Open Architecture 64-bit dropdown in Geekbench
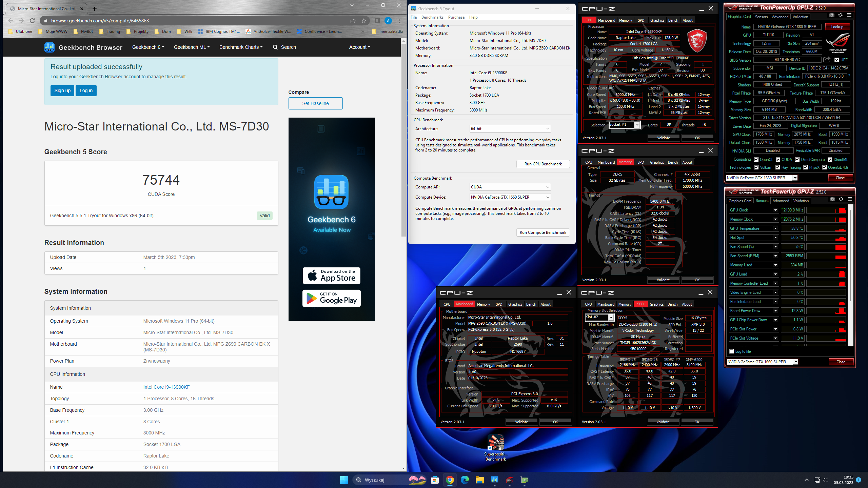 coord(510,129)
